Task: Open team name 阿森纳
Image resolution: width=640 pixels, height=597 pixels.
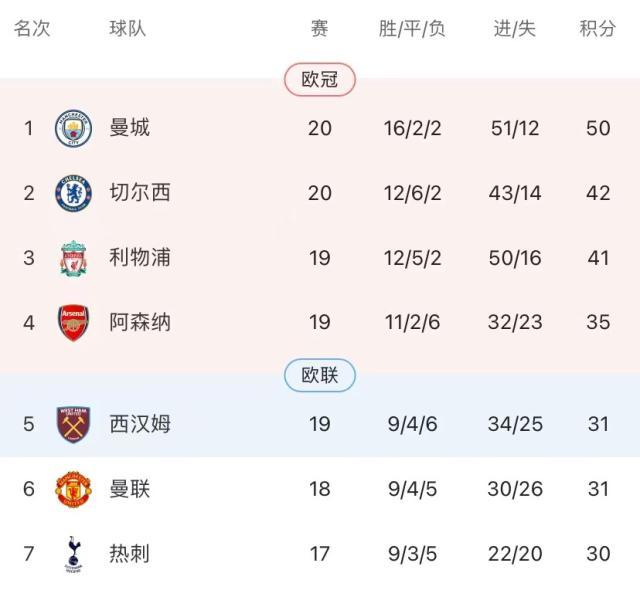Action: pyautogui.click(x=140, y=323)
